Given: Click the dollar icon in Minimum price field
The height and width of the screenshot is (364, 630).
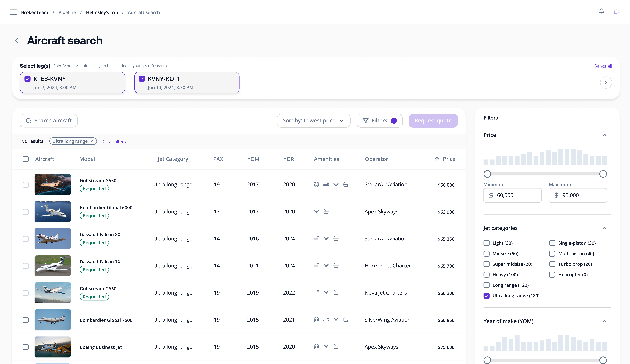Looking at the screenshot, I should [x=491, y=195].
